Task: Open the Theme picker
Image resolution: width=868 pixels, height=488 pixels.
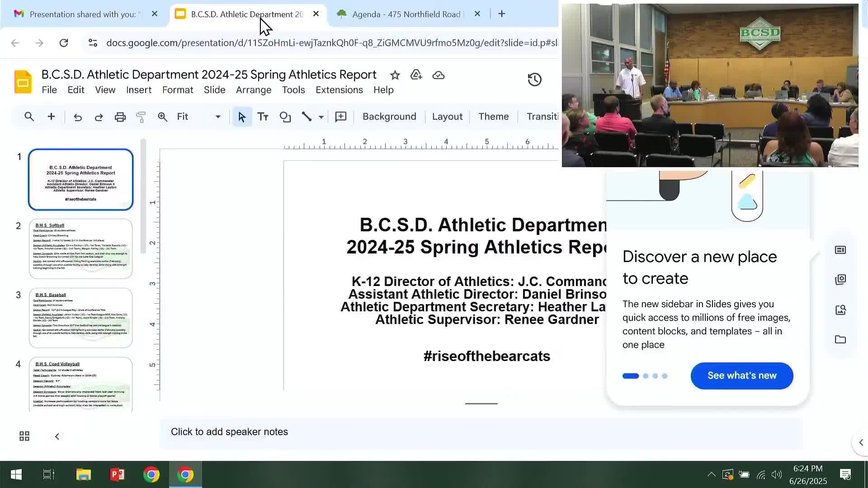Action: point(493,117)
